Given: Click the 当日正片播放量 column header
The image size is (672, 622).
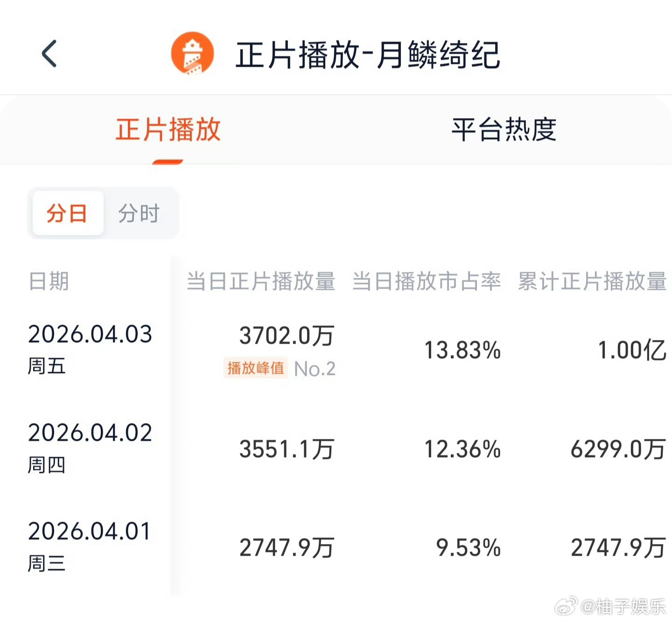Looking at the screenshot, I should point(261,281).
